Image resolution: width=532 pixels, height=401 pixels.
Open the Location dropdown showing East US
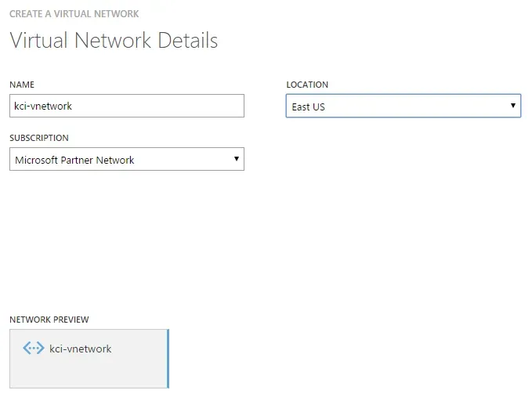404,106
